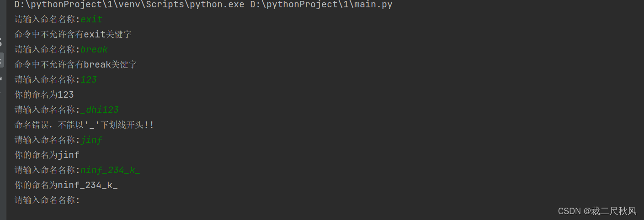Toggle the highlighted scroll-to-end icon

pos(1,60)
